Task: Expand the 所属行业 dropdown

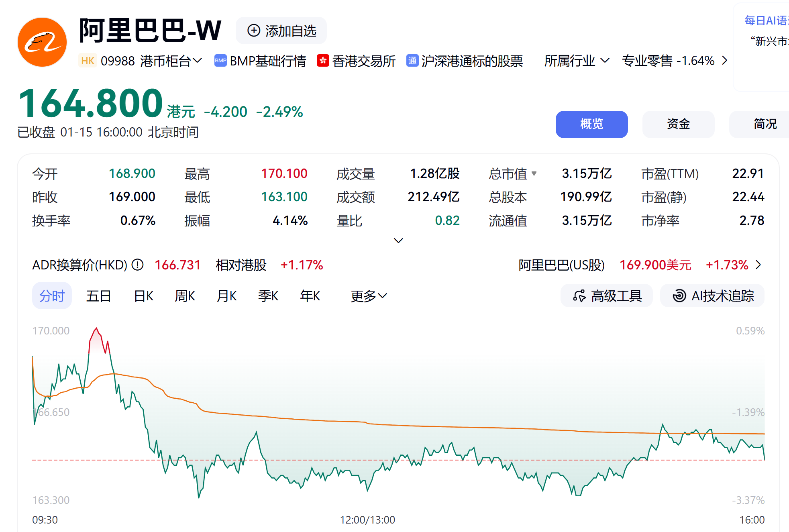Action: point(576,61)
